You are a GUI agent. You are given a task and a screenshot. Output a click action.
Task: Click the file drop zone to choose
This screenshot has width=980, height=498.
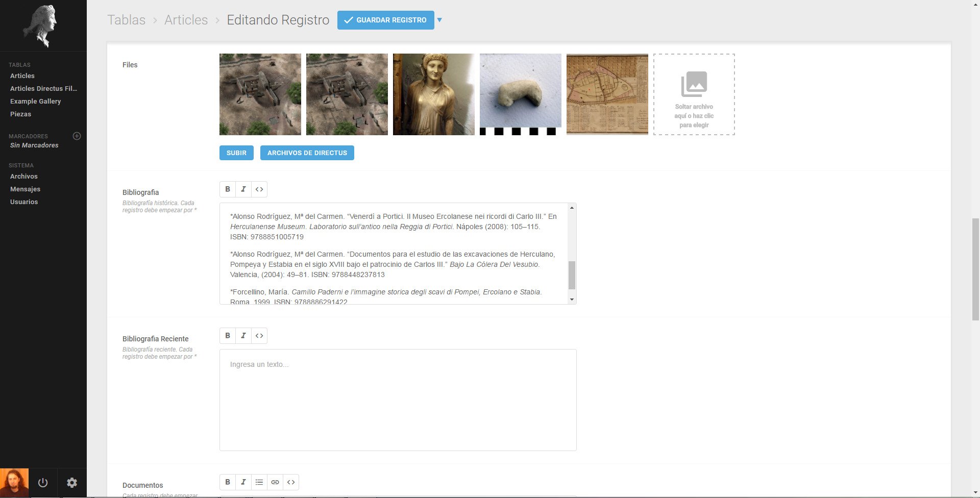(694, 94)
